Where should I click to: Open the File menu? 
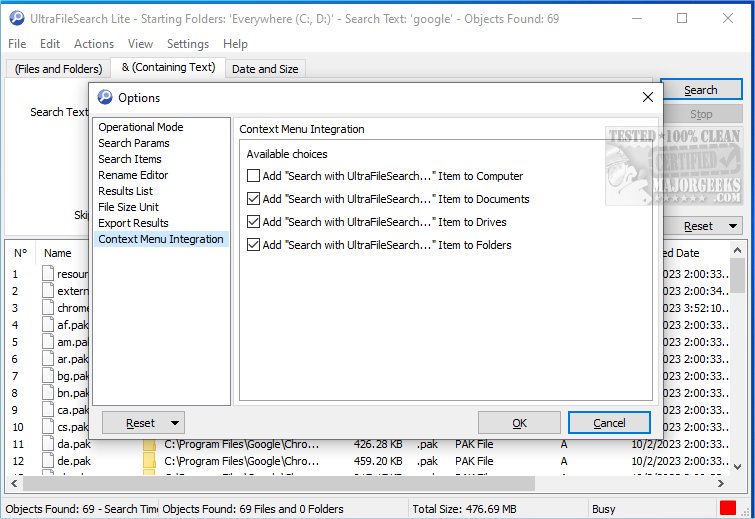tap(17, 44)
